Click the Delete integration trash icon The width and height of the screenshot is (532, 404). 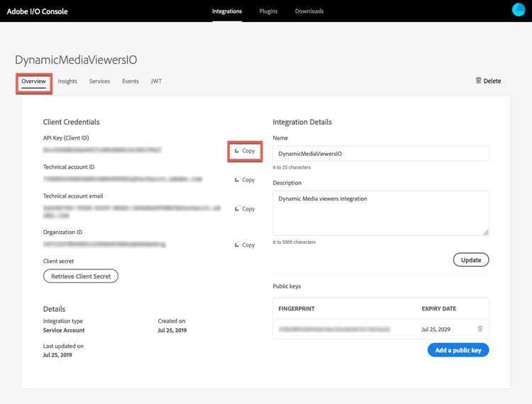479,81
